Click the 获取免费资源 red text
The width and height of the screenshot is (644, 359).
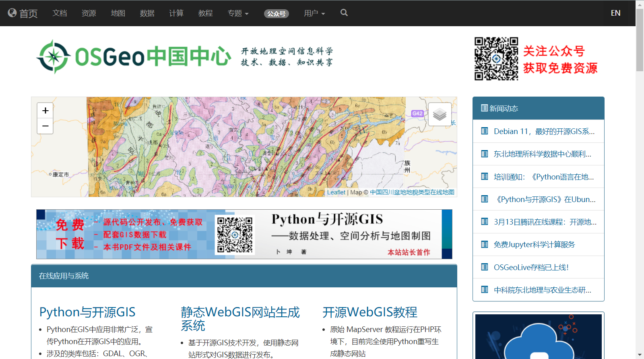560,68
